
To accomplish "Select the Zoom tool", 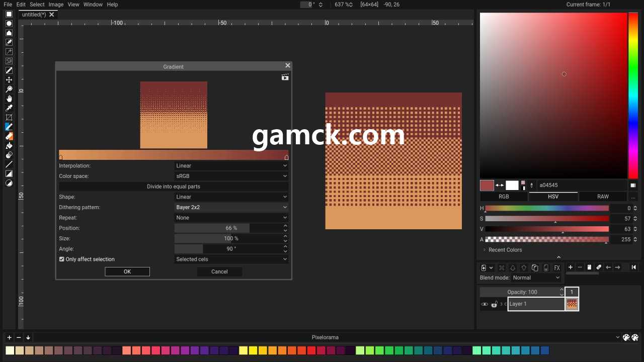I will click(x=9, y=89).
